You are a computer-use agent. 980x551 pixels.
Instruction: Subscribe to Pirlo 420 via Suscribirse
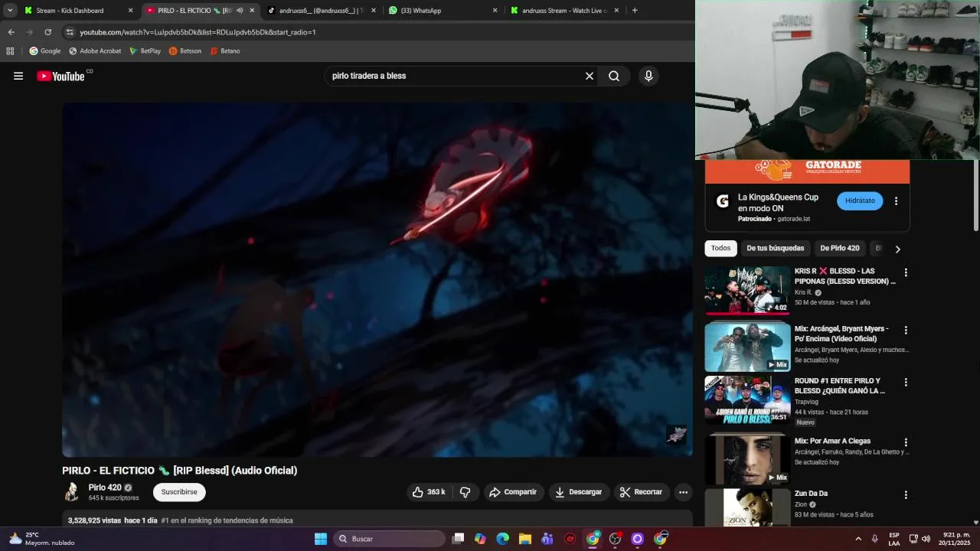pos(179,492)
